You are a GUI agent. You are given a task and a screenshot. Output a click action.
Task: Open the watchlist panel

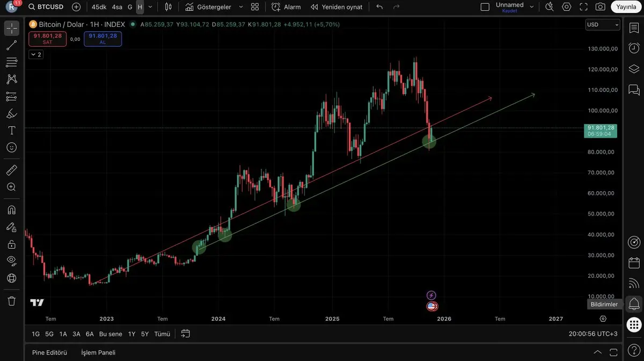click(x=634, y=28)
